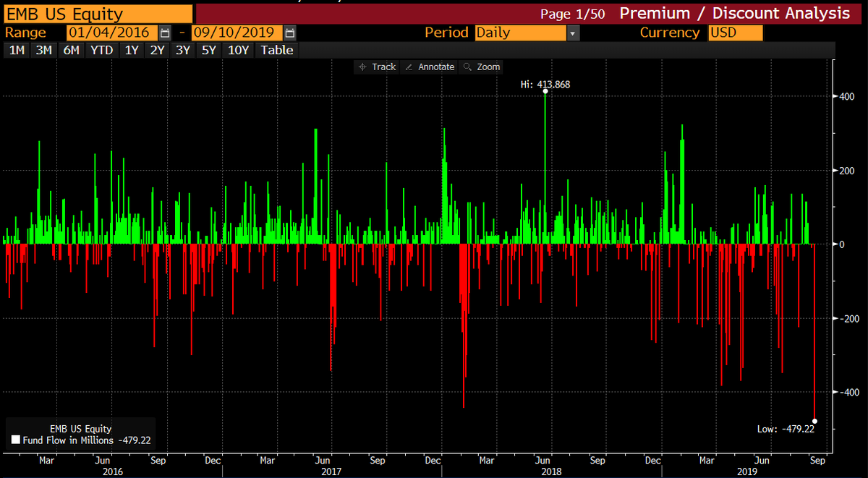The image size is (868, 478).
Task: Click the Hi: 413.868 marker label
Action: [545, 85]
